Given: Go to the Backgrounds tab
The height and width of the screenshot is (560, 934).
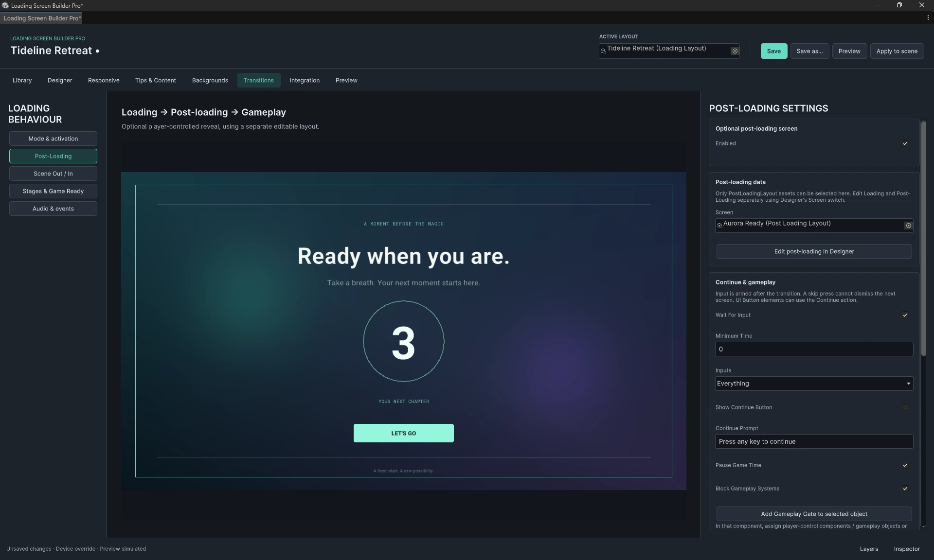Looking at the screenshot, I should (x=210, y=80).
